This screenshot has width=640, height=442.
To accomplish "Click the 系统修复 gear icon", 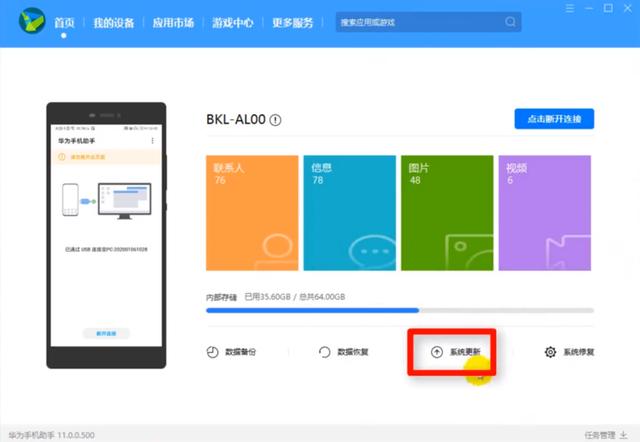I will [550, 352].
